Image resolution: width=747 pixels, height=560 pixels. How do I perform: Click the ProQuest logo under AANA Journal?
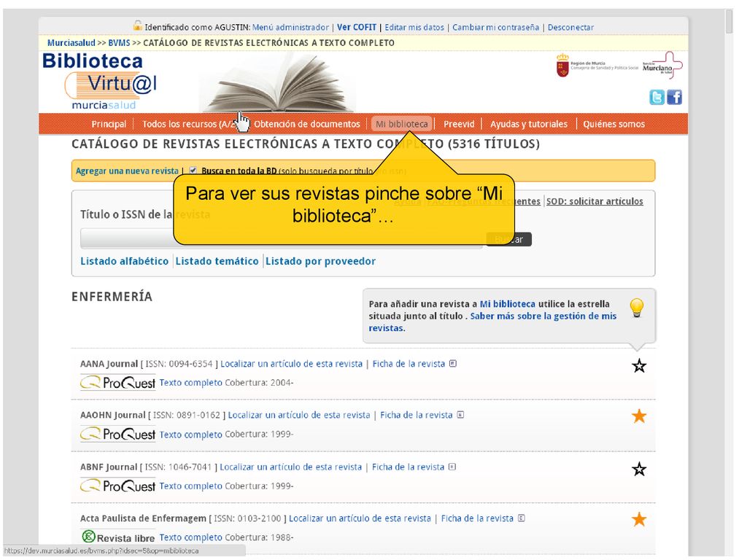[117, 382]
